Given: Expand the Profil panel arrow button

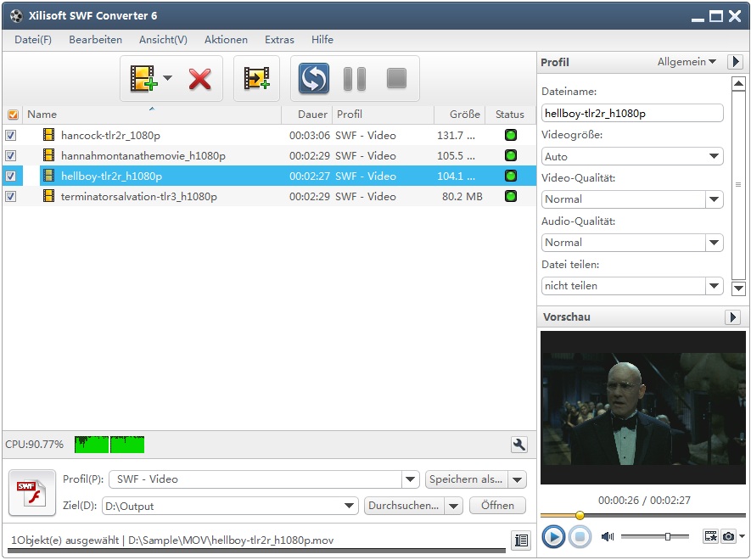Looking at the screenshot, I should [736, 62].
